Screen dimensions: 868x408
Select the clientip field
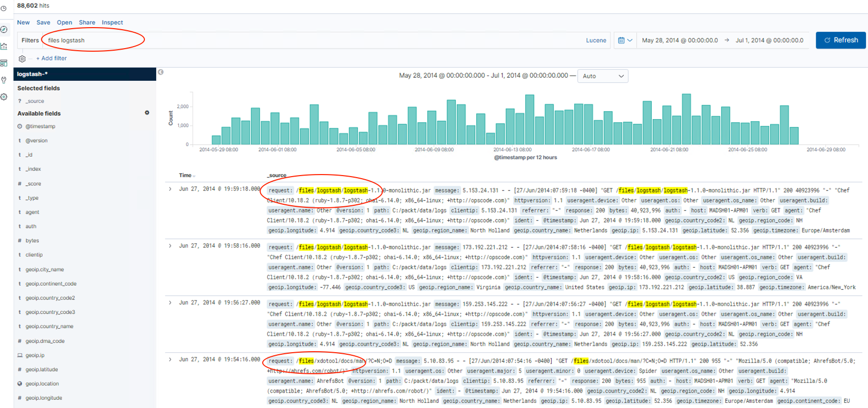click(x=34, y=255)
